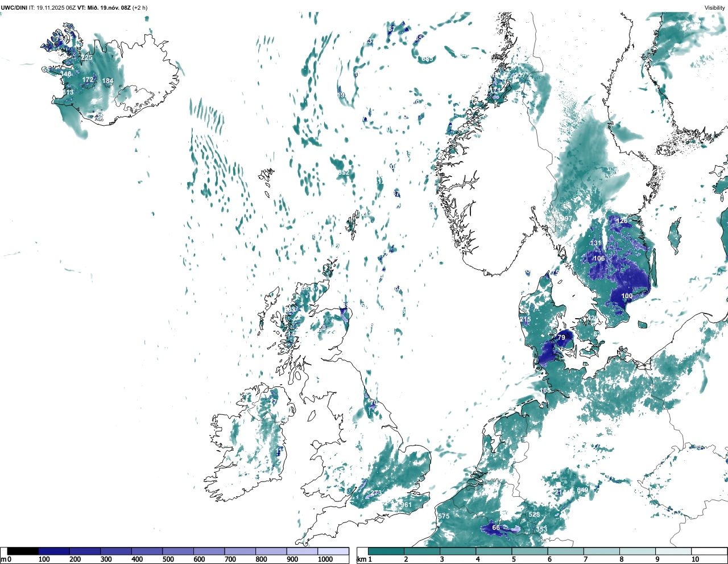Click the 9–10 km palest legend swatch
728x564 pixels.
click(674, 551)
